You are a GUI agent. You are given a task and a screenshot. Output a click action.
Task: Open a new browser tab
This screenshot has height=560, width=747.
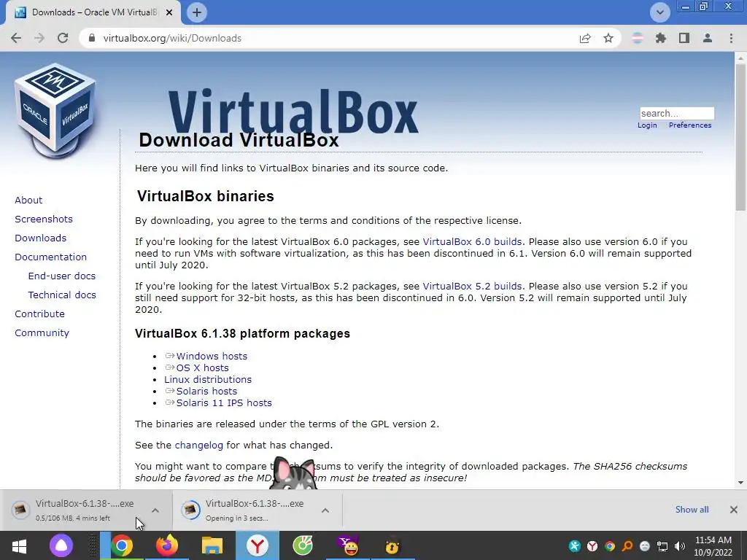pyautogui.click(x=197, y=12)
